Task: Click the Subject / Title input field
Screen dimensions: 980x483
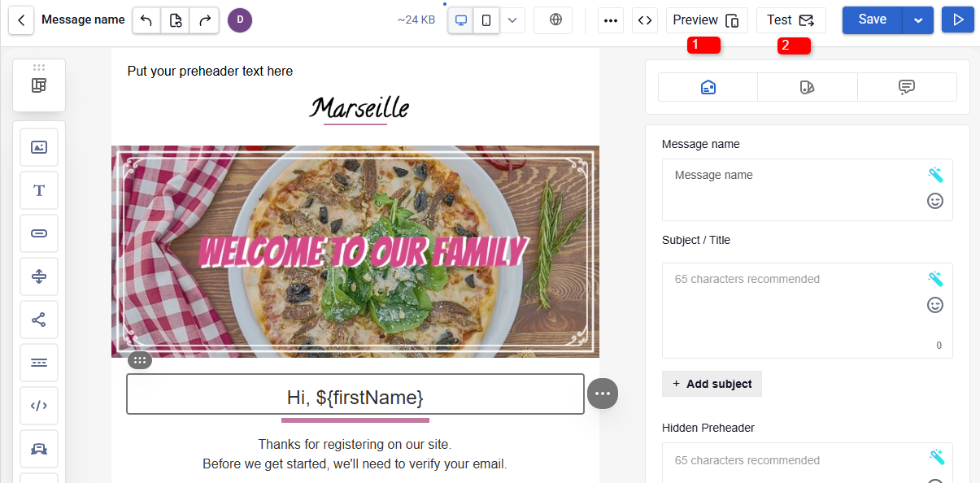Action: point(808,311)
